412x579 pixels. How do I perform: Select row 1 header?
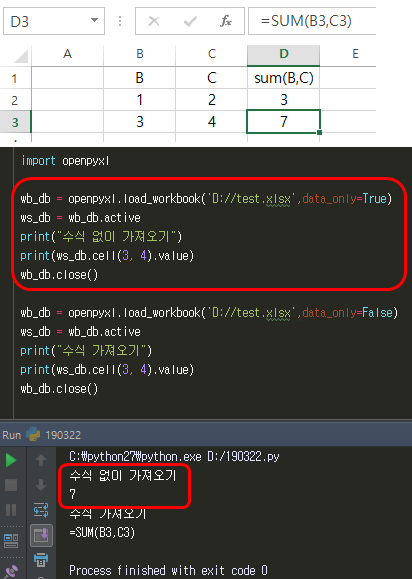(15, 78)
